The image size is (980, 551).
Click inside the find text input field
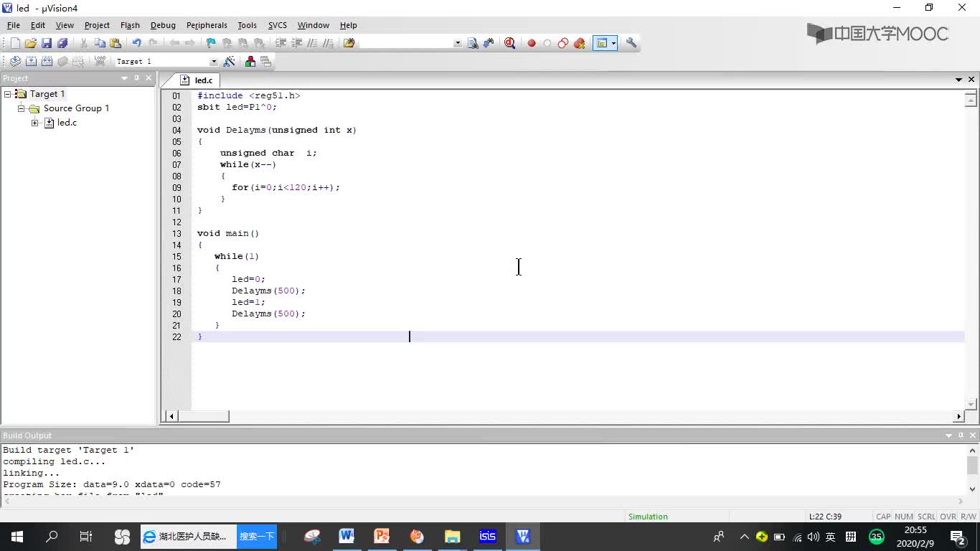click(x=406, y=43)
